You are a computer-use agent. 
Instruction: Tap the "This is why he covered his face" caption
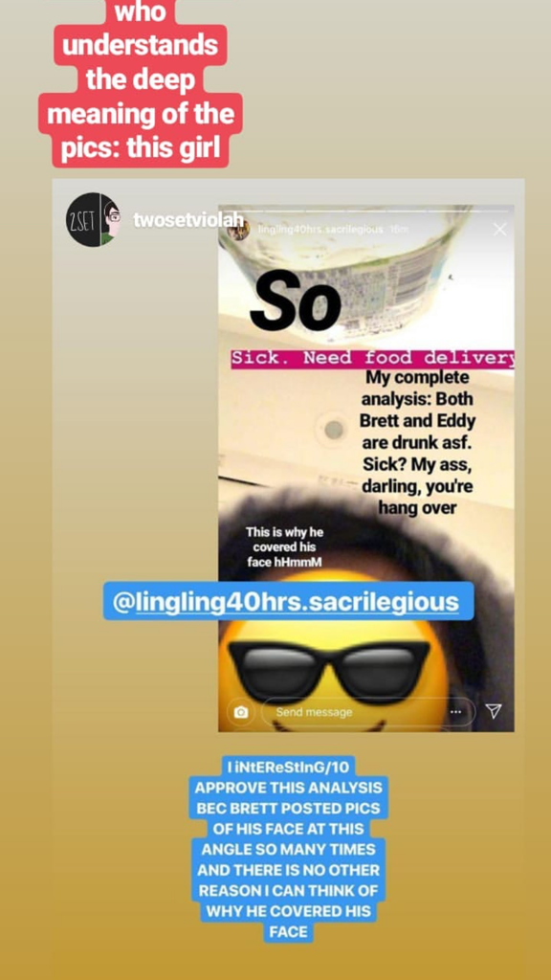(284, 547)
